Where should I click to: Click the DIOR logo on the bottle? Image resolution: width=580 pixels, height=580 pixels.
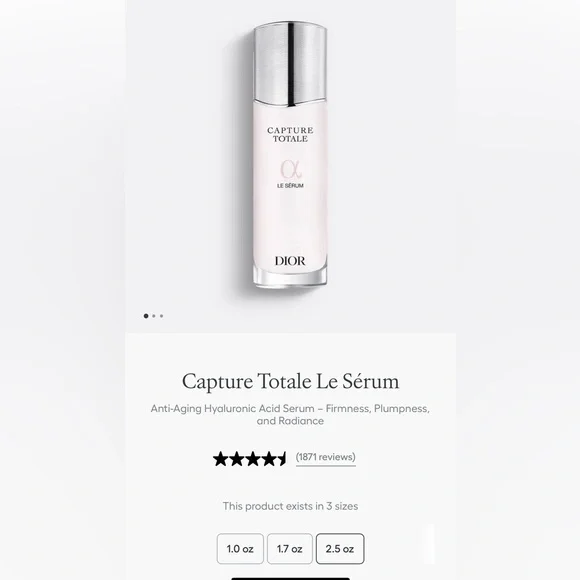point(290,261)
